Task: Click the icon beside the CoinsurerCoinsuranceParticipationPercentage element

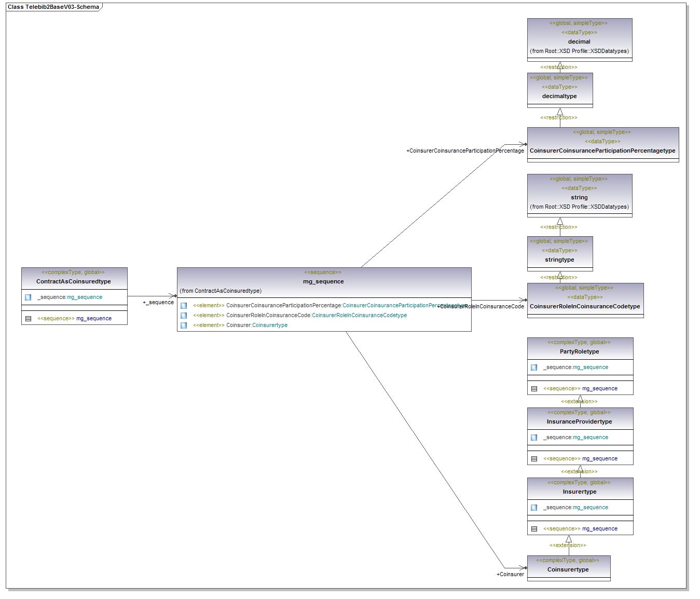Action: click(184, 306)
